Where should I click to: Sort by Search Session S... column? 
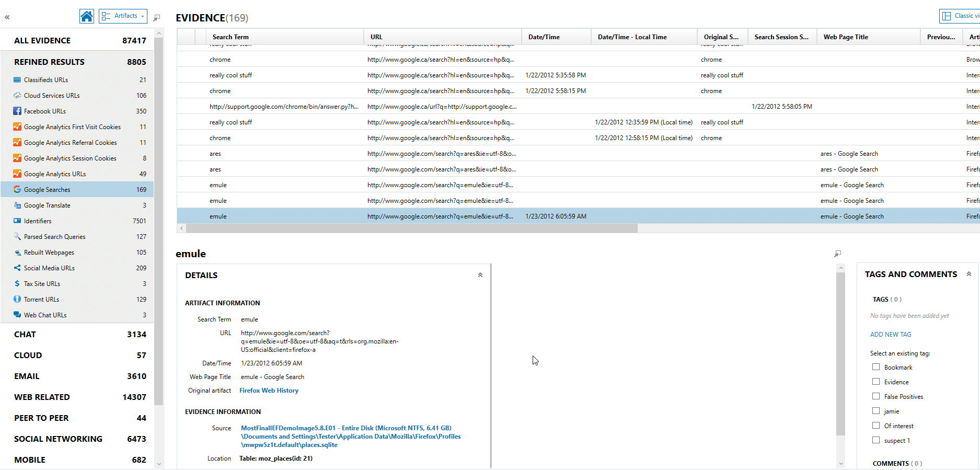pyautogui.click(x=782, y=37)
